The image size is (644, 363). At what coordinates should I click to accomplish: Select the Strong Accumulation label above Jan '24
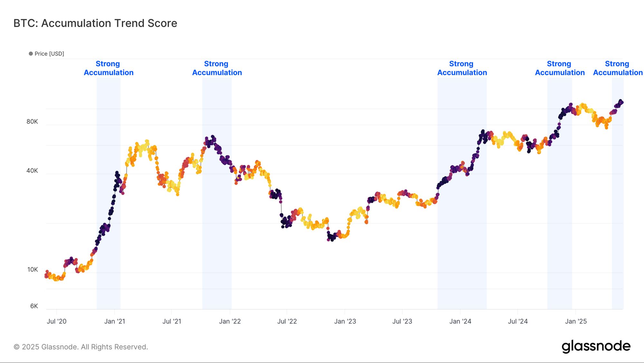pyautogui.click(x=462, y=68)
